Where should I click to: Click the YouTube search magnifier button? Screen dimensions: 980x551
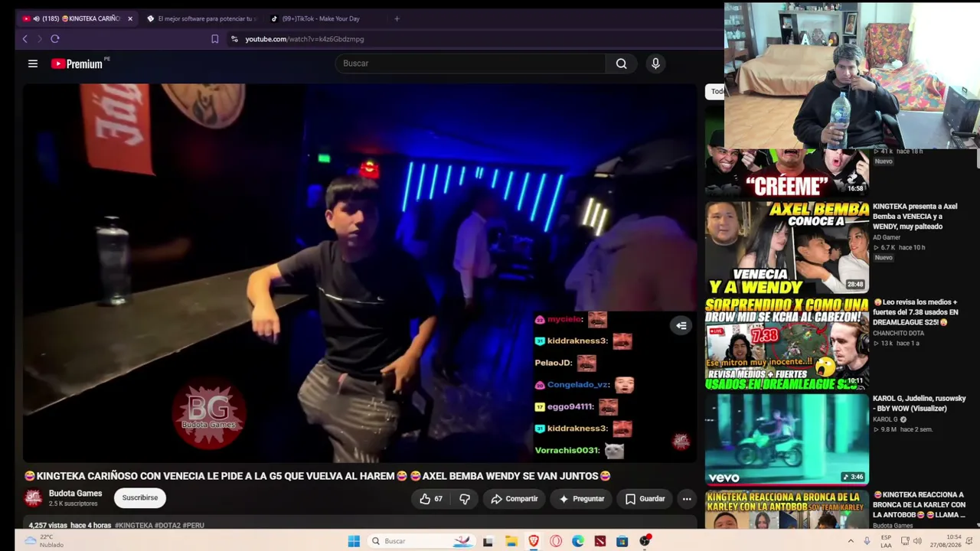point(622,64)
